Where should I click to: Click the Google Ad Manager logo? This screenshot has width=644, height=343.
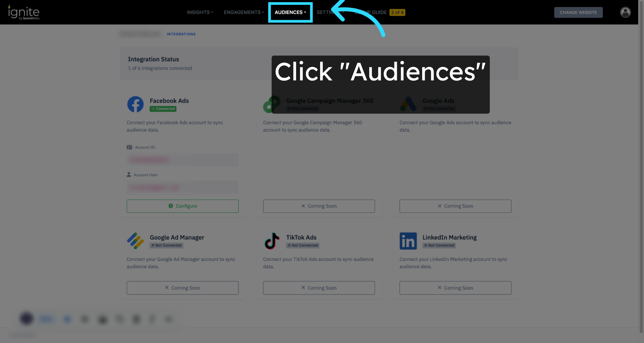click(135, 241)
